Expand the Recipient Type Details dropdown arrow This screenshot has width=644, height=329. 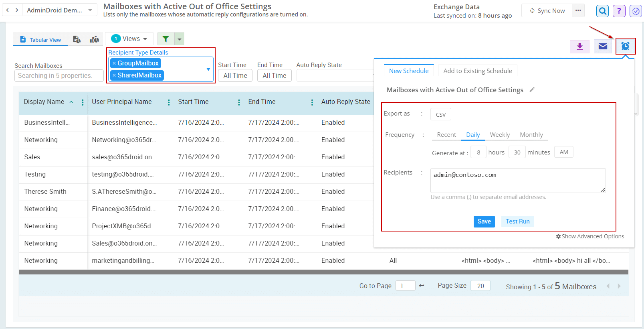[208, 69]
